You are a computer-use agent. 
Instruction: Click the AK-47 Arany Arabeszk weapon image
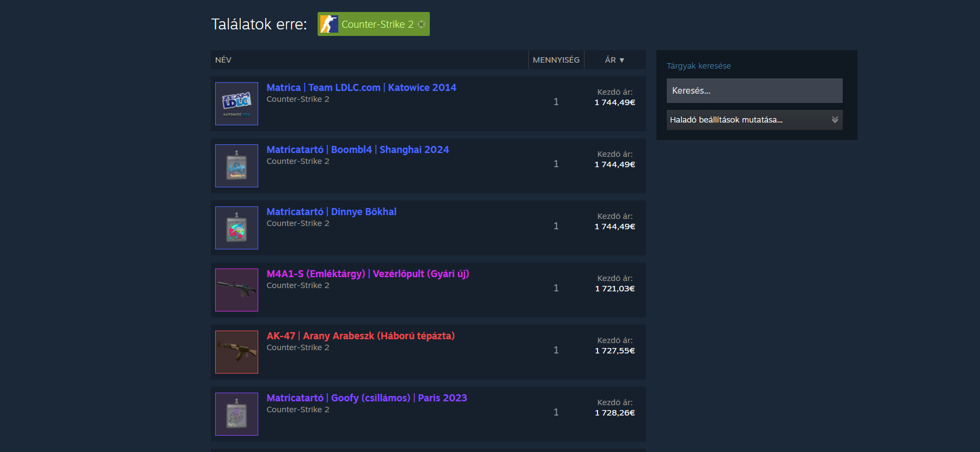click(236, 352)
